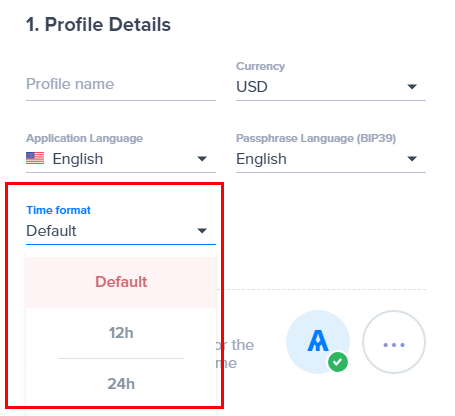The image size is (455, 416).
Task: Choose the highlighted Default option in list
Action: [121, 282]
